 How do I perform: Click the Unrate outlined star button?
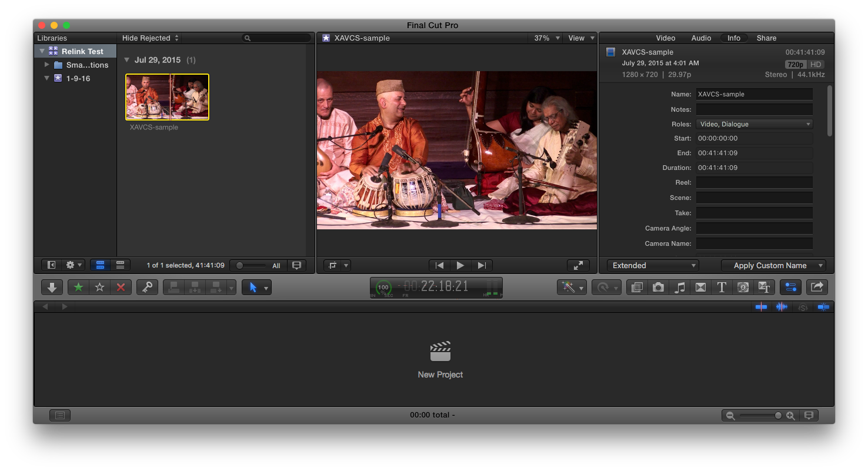[99, 288]
